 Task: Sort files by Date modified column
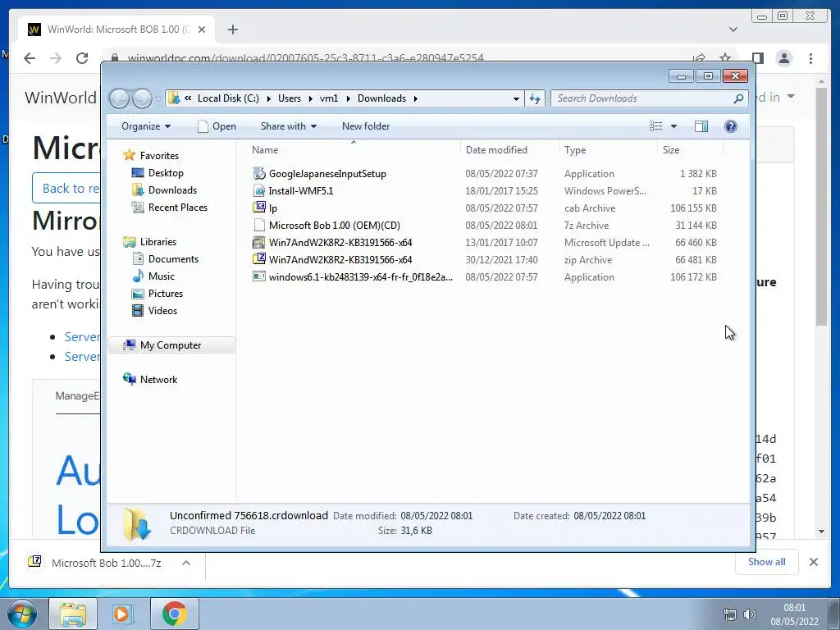coord(509,150)
